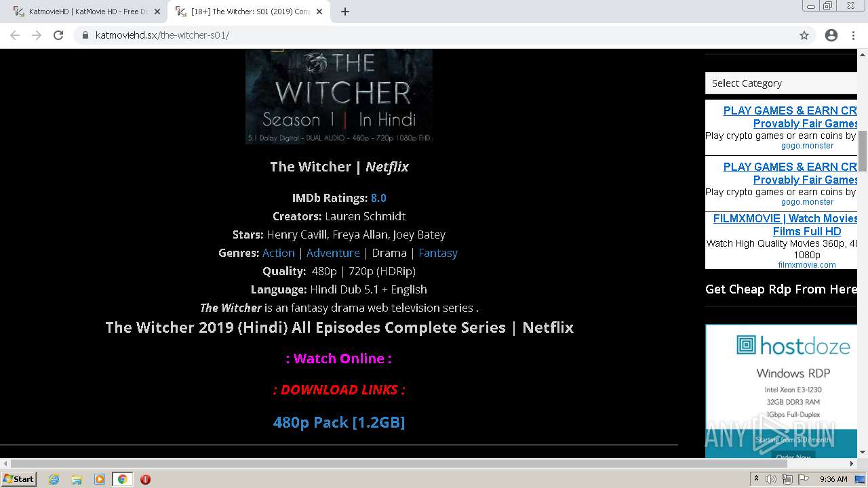The height and width of the screenshot is (488, 868).
Task: Open the 480p Pack 1.2GB download link
Action: (339, 422)
